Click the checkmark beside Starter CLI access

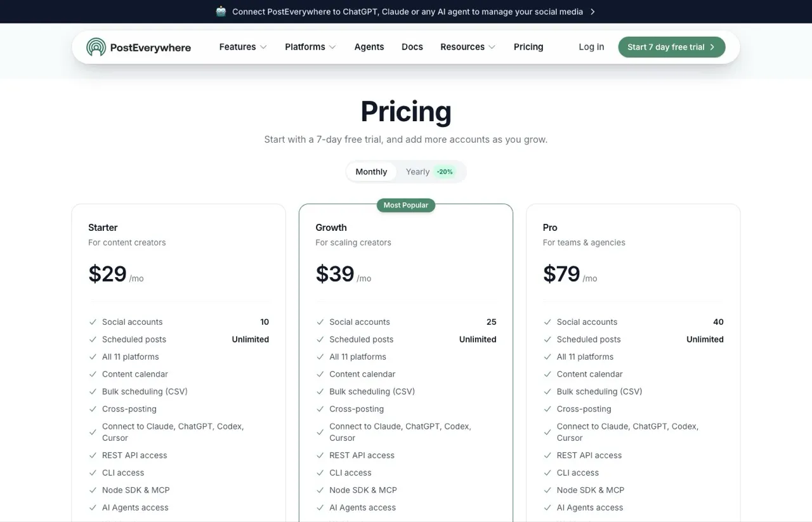[x=93, y=473]
